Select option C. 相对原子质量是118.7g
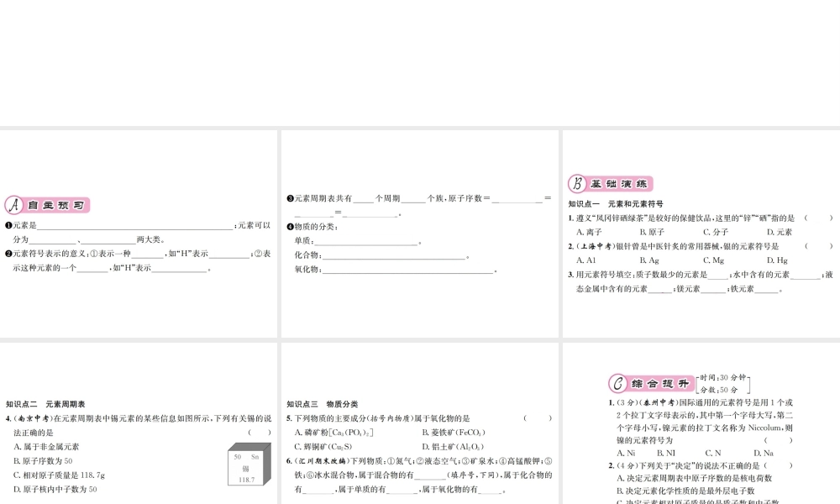Image resolution: width=840 pixels, height=504 pixels. point(59,475)
